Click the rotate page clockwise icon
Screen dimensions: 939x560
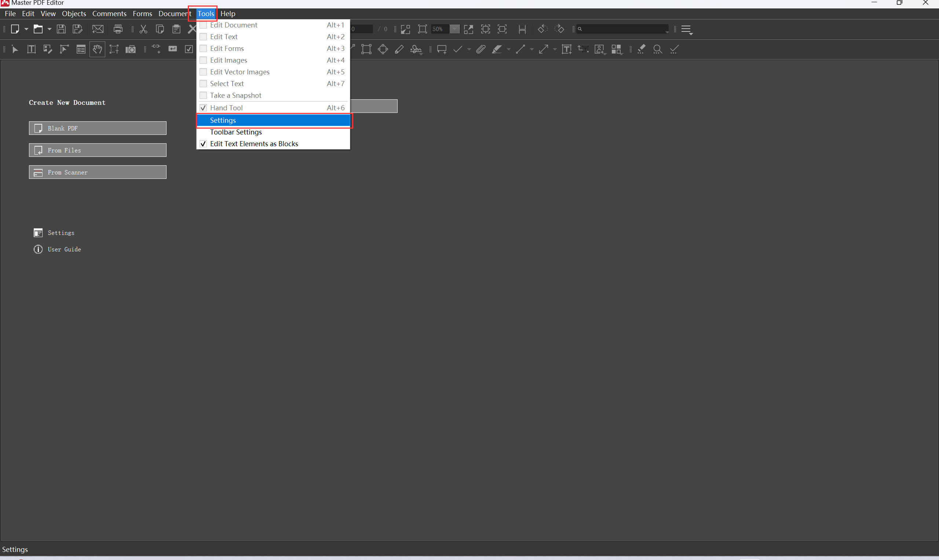coord(559,29)
